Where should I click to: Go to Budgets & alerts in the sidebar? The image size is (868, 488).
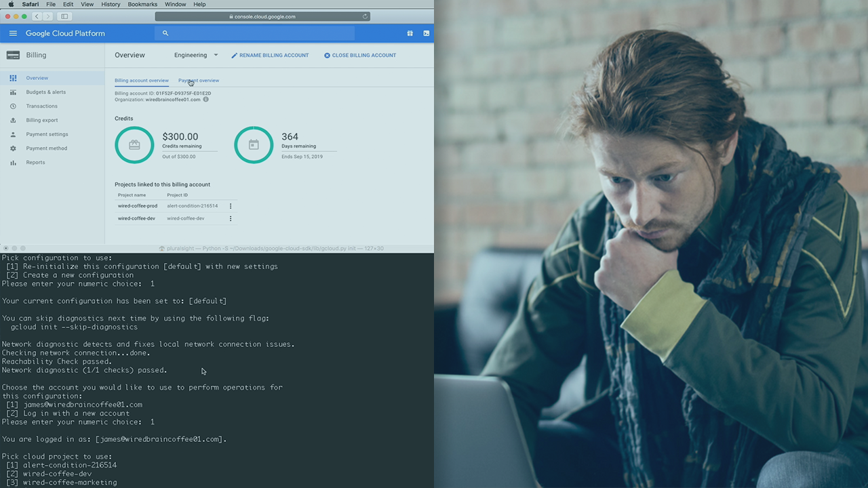(x=52, y=92)
